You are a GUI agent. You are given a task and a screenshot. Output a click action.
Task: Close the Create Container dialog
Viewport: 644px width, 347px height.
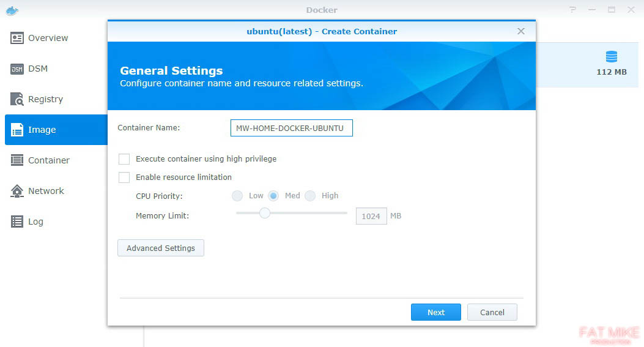point(521,31)
